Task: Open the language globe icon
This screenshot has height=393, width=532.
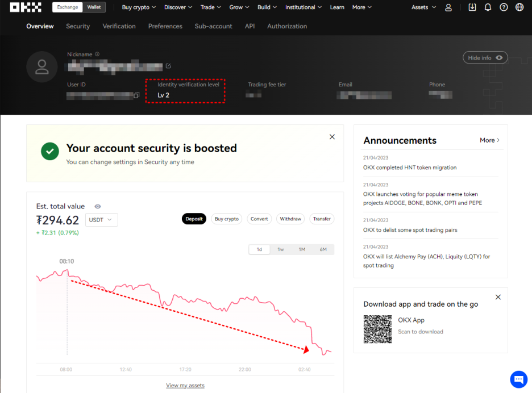Action: 519,7
